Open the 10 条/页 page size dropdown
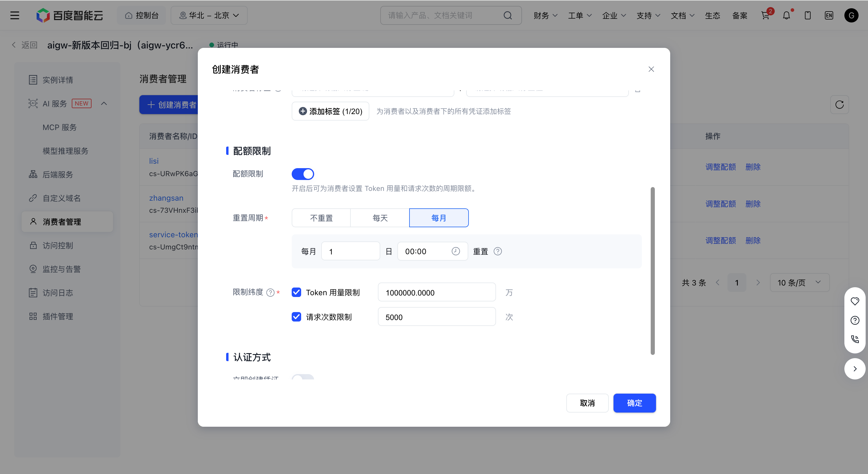This screenshot has width=868, height=474. tap(799, 283)
